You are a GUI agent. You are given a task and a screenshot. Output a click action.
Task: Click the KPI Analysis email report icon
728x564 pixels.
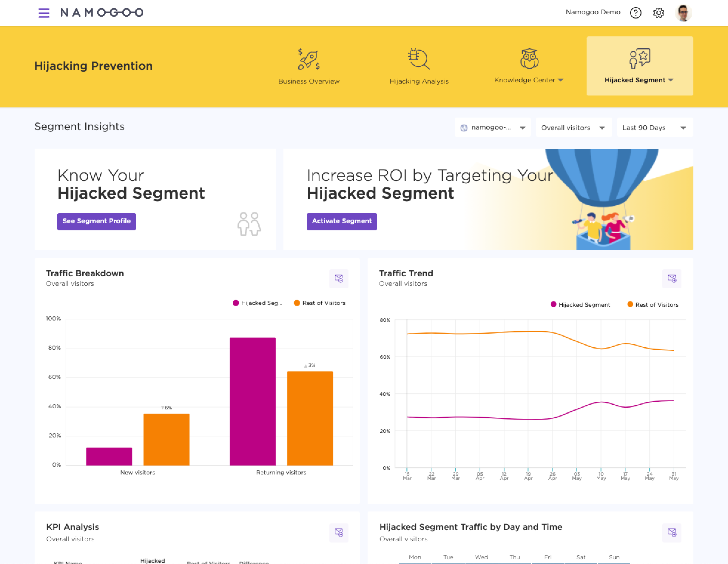[x=339, y=532]
